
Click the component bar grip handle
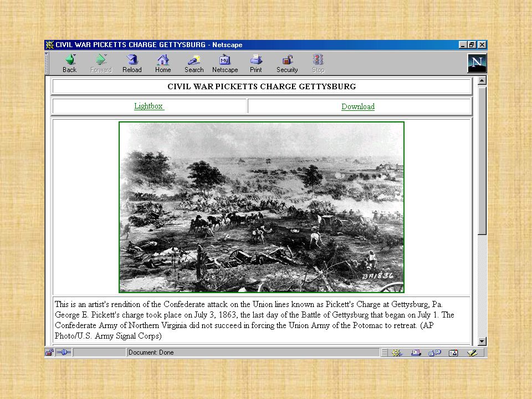[x=384, y=353]
